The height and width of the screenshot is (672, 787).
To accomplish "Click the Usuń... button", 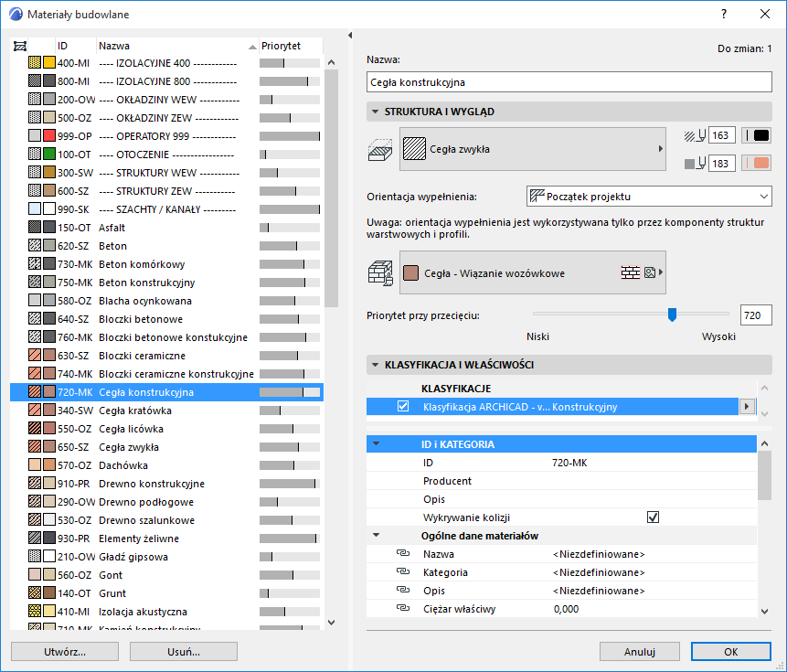I will 183,651.
